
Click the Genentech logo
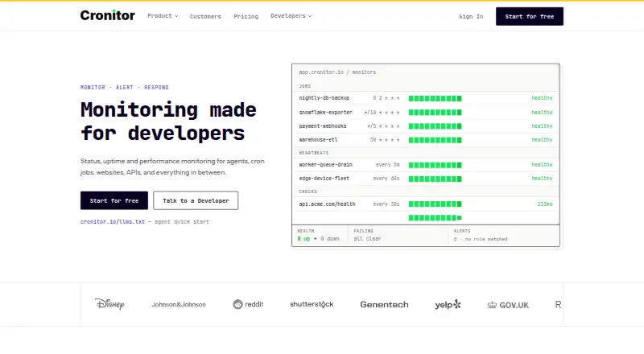pos(385,304)
